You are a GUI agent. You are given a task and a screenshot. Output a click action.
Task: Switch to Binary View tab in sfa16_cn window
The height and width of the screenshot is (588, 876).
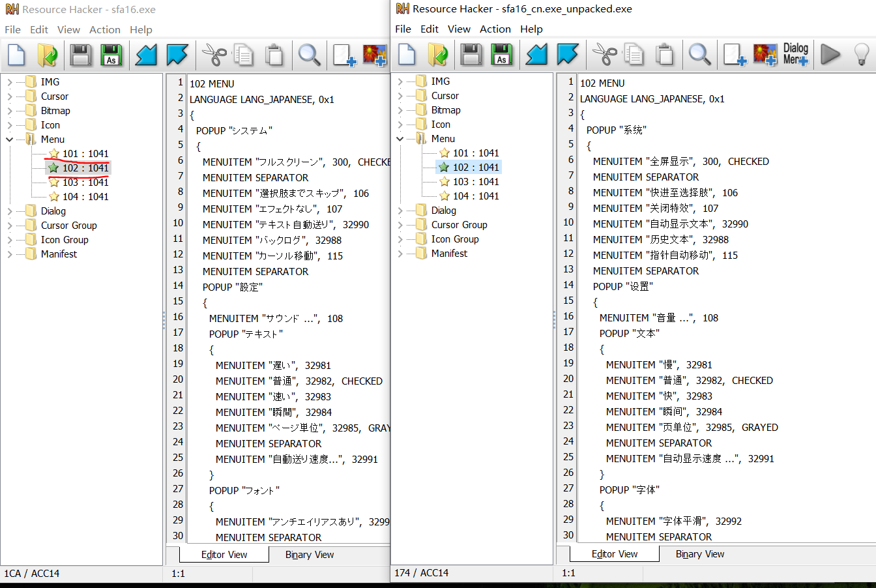pyautogui.click(x=699, y=554)
